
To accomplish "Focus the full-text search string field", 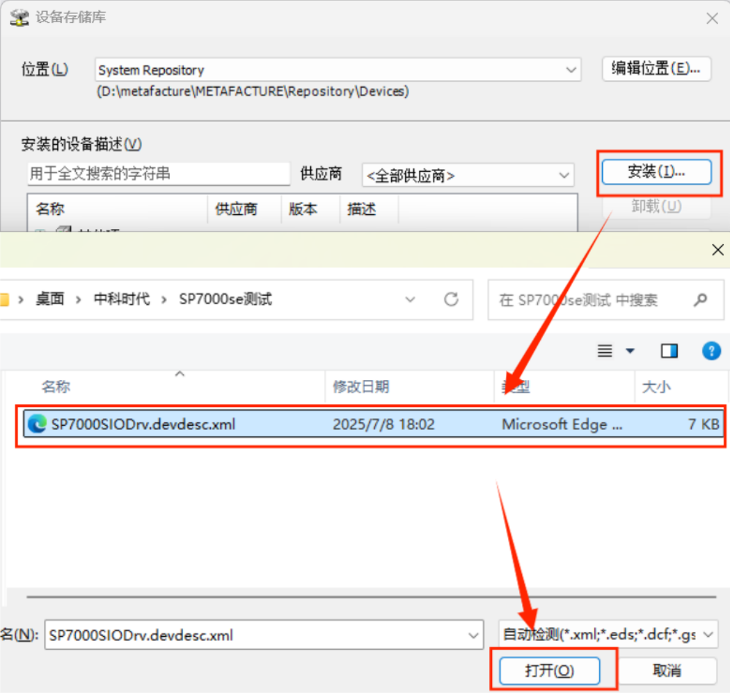I will (159, 173).
